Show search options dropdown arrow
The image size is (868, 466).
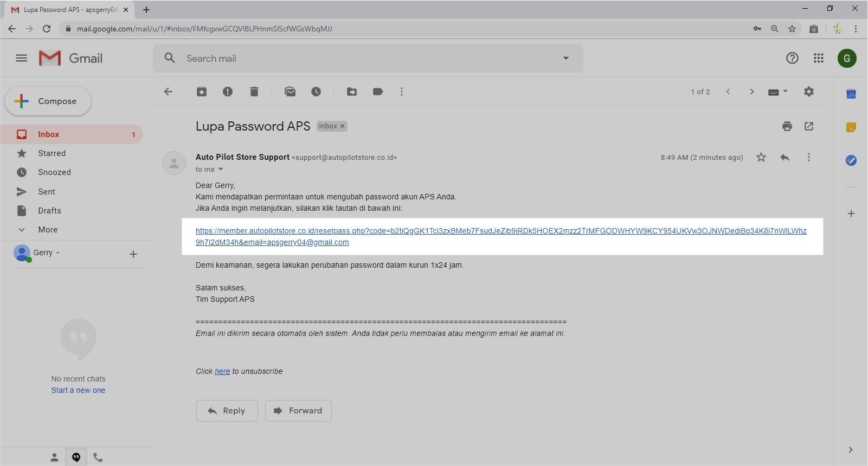click(566, 58)
